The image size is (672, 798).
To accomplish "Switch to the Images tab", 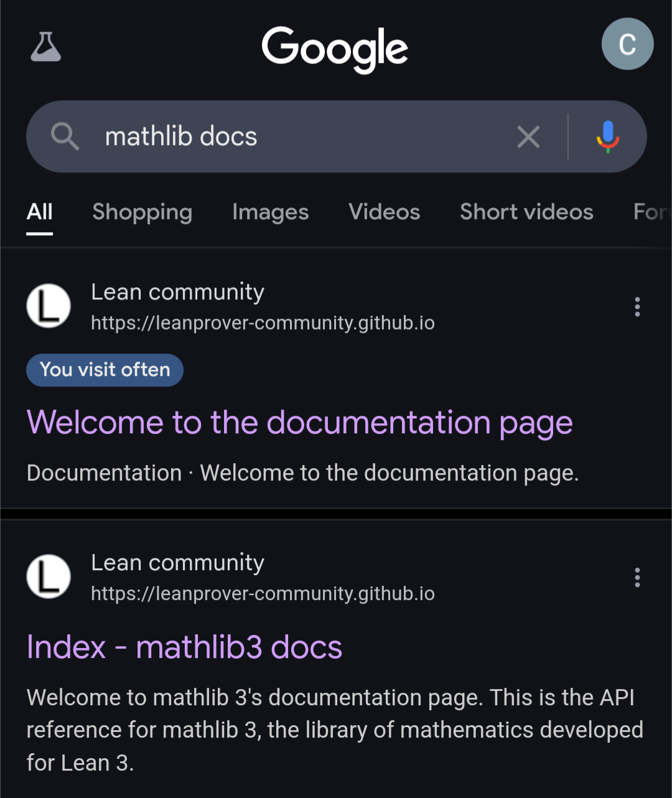I will [x=271, y=212].
